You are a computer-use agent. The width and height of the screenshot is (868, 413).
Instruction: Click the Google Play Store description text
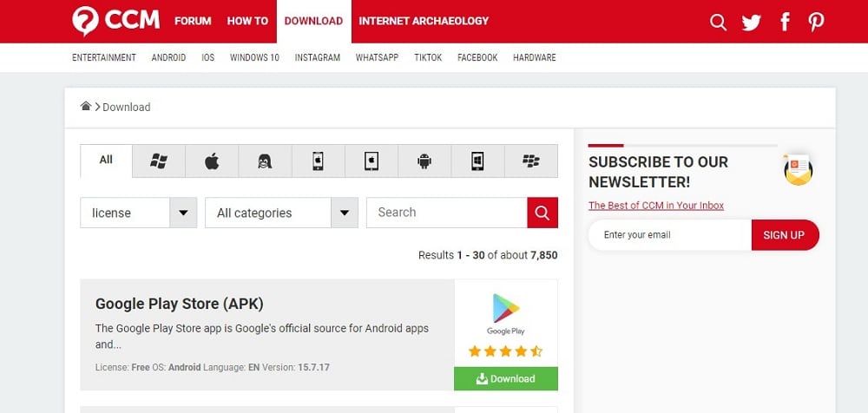click(262, 337)
